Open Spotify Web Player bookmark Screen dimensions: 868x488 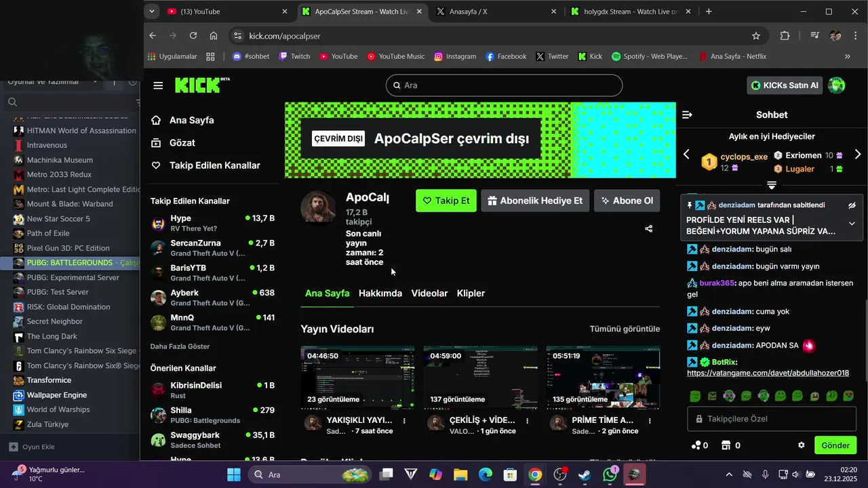650,56
